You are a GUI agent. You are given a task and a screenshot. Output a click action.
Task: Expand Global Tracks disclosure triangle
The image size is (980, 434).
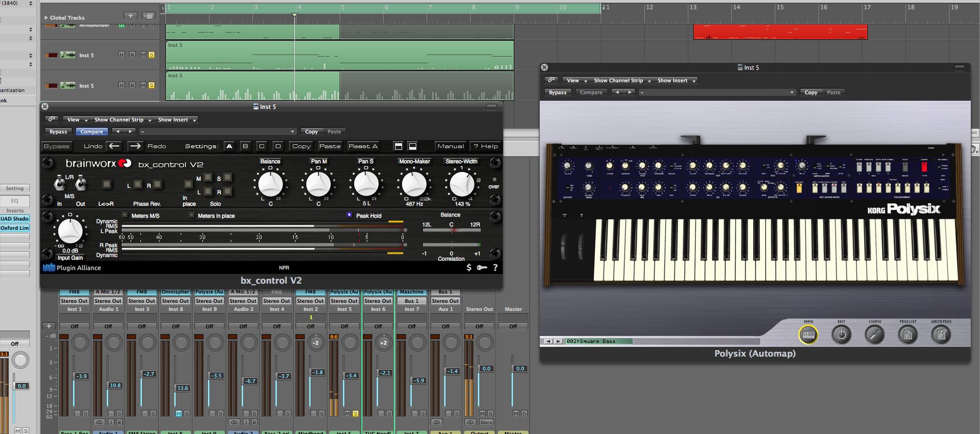pos(46,17)
